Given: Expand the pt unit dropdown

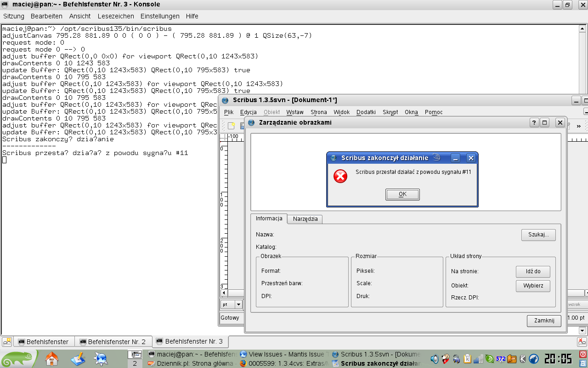Looking at the screenshot, I should pyautogui.click(x=238, y=305).
